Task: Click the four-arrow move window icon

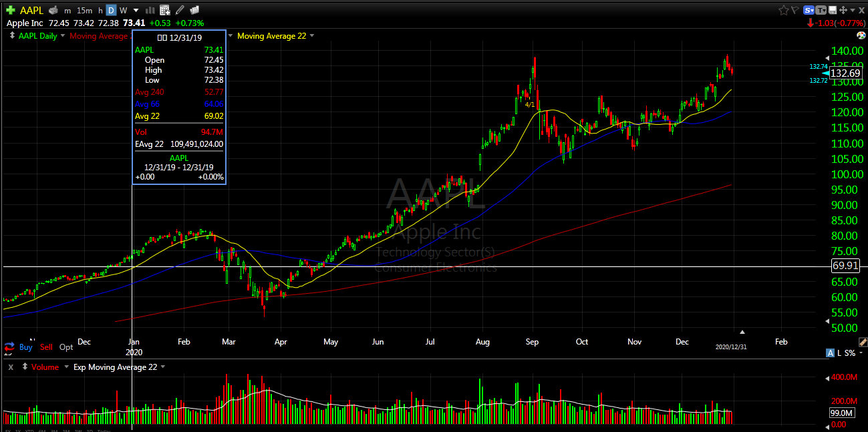Action: (843, 10)
